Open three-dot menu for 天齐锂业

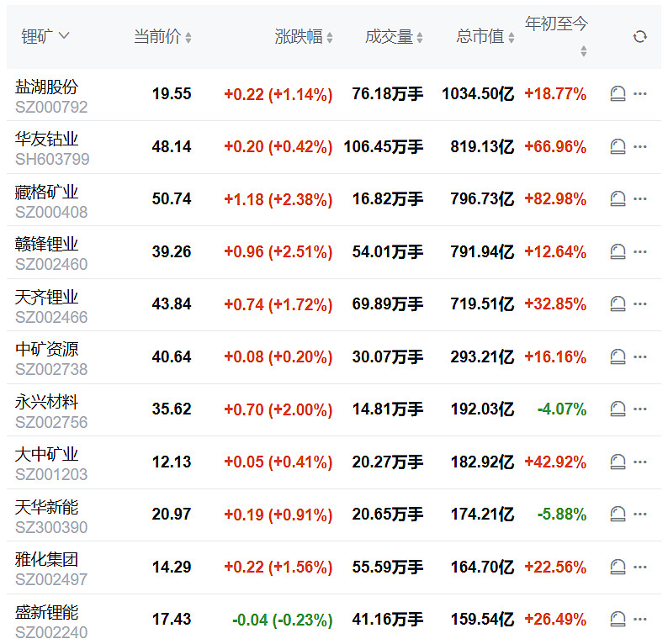pos(640,304)
